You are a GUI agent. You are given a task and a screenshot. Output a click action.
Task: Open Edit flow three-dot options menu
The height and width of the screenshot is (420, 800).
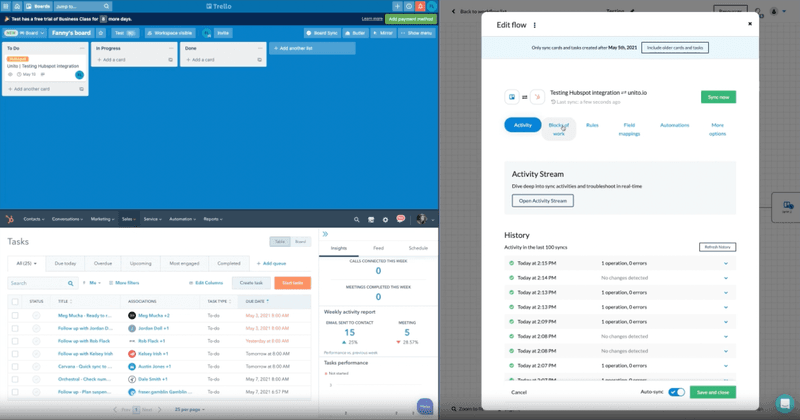coord(535,25)
